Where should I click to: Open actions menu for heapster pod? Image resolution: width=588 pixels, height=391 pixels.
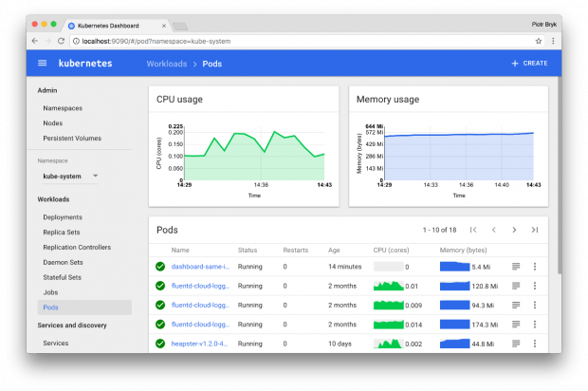click(535, 344)
